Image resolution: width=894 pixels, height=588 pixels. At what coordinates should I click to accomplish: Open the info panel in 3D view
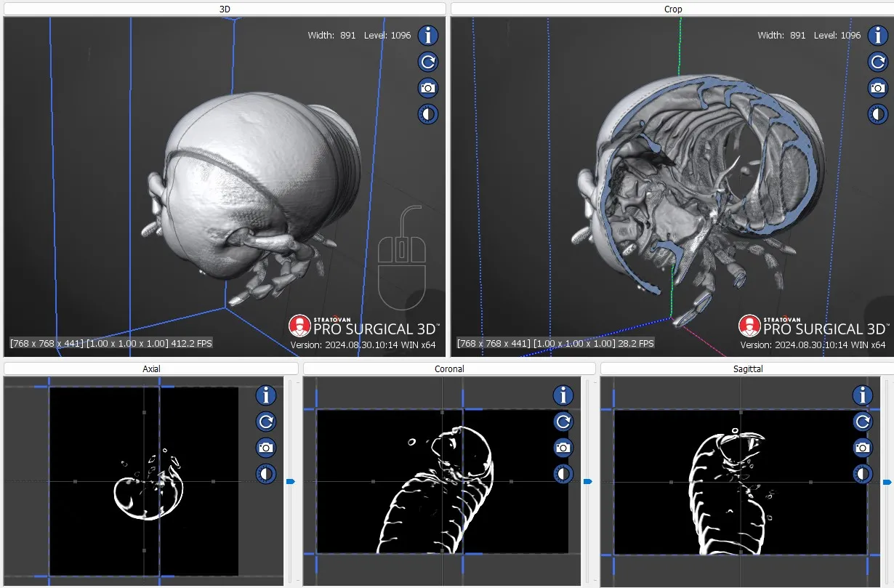[428, 35]
